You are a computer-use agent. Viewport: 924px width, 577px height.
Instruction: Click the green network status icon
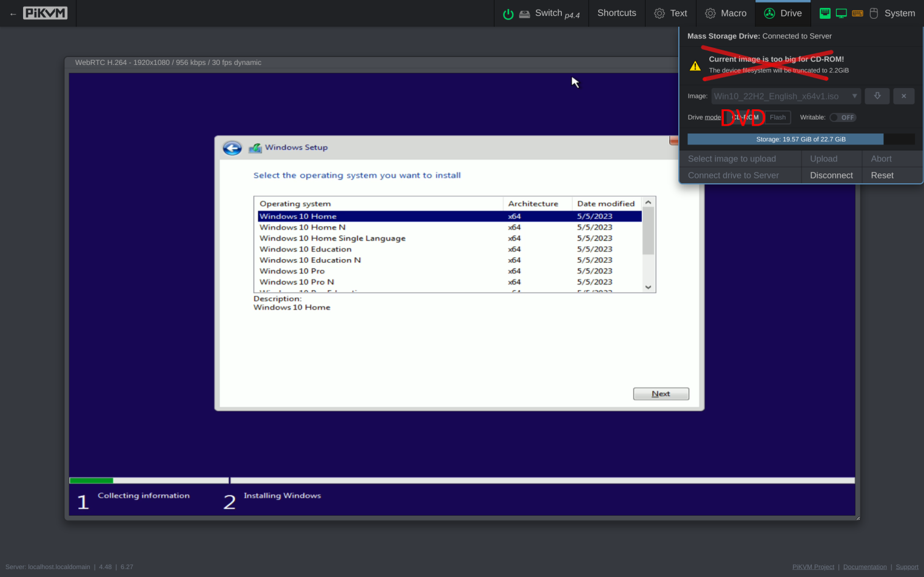[825, 13]
